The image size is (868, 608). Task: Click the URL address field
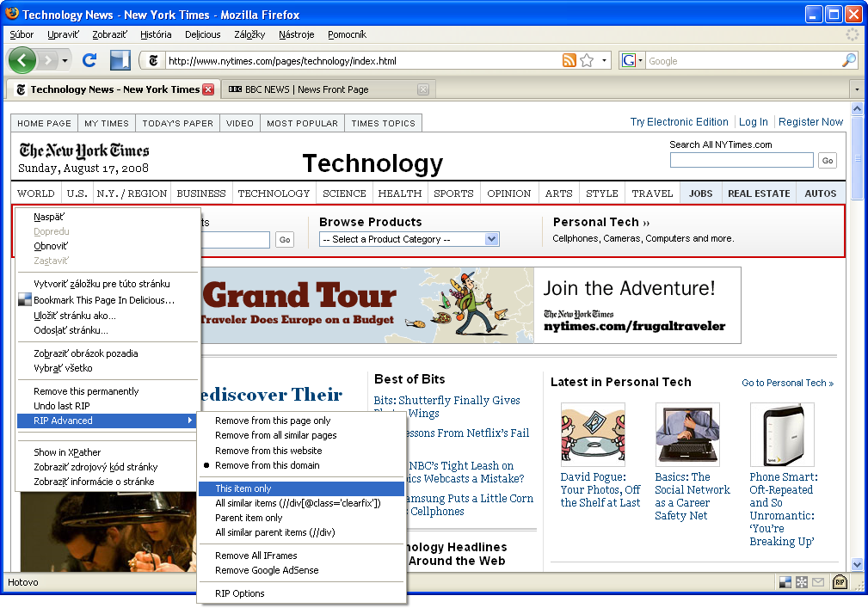point(363,61)
